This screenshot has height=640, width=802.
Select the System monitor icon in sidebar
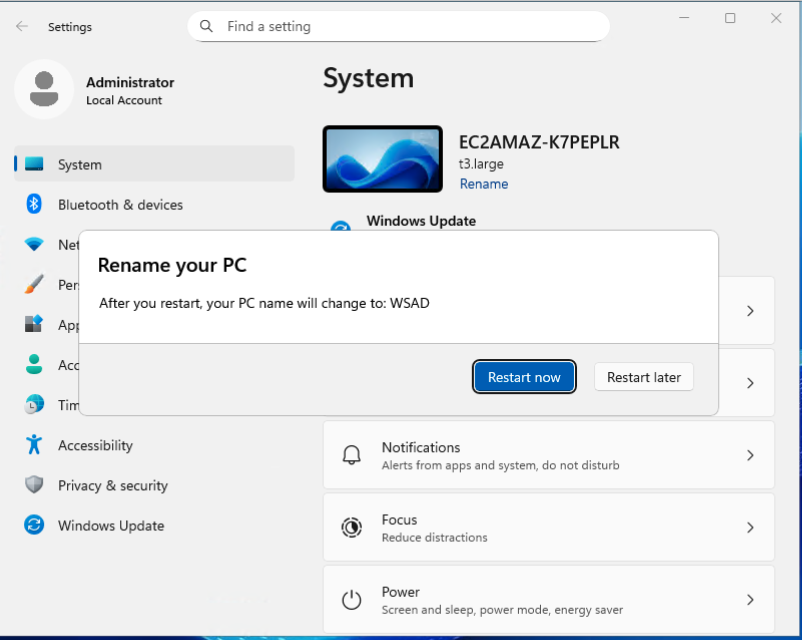(34, 164)
